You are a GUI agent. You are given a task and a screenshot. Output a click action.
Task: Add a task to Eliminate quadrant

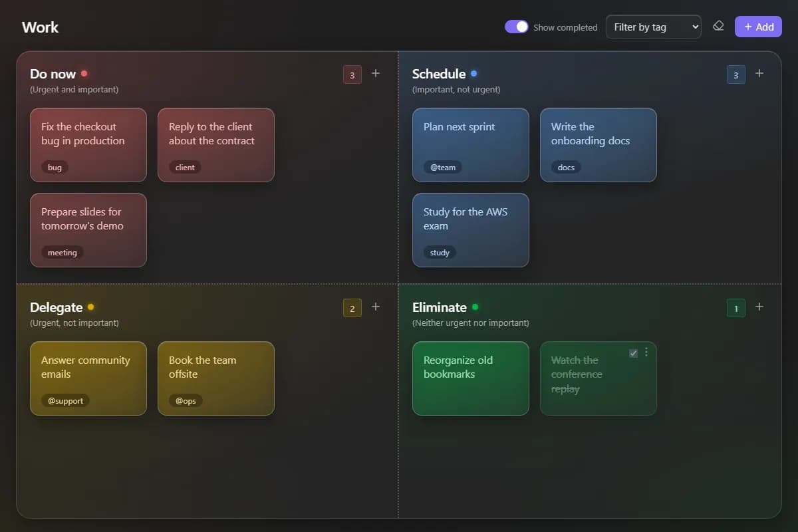click(759, 307)
